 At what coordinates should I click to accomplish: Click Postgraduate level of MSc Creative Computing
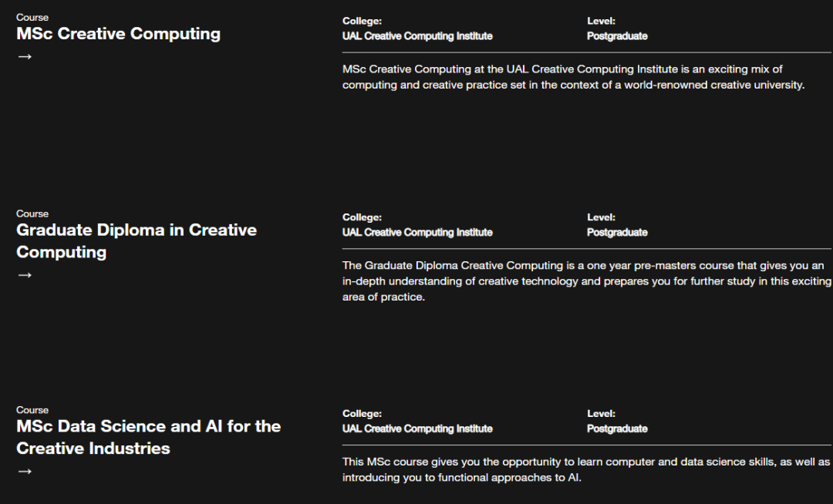point(617,36)
